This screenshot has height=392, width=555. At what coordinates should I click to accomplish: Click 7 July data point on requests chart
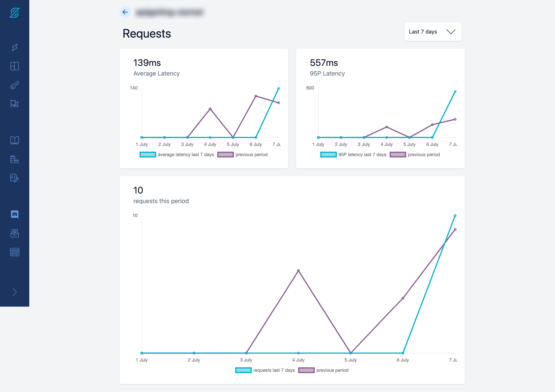[x=455, y=216]
